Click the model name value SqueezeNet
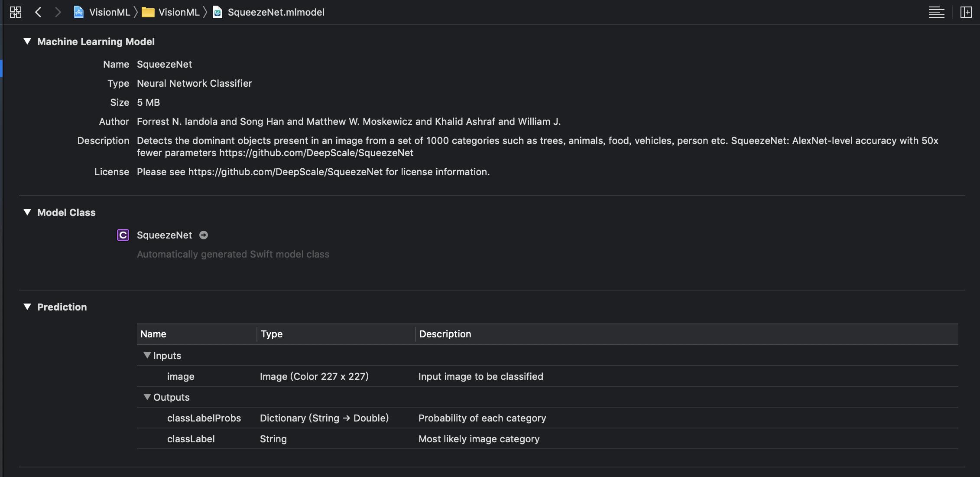The height and width of the screenshot is (477, 980). 164,64
